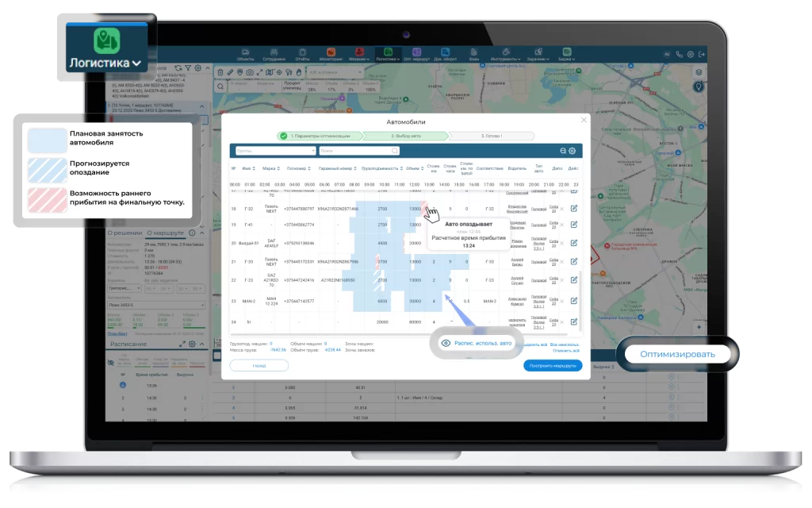812x508 pixels.
Task: Go to step '1. Параметры оптимизации'
Action: (x=320, y=136)
